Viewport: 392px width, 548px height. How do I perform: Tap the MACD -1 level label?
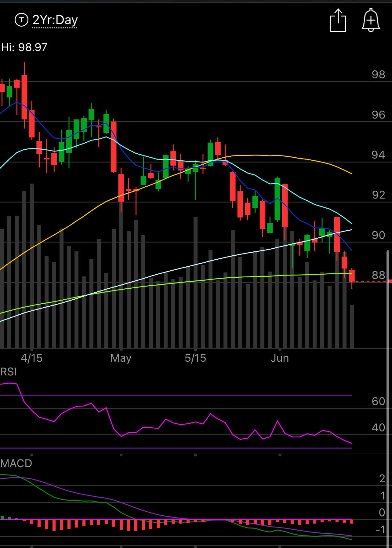coord(380,529)
